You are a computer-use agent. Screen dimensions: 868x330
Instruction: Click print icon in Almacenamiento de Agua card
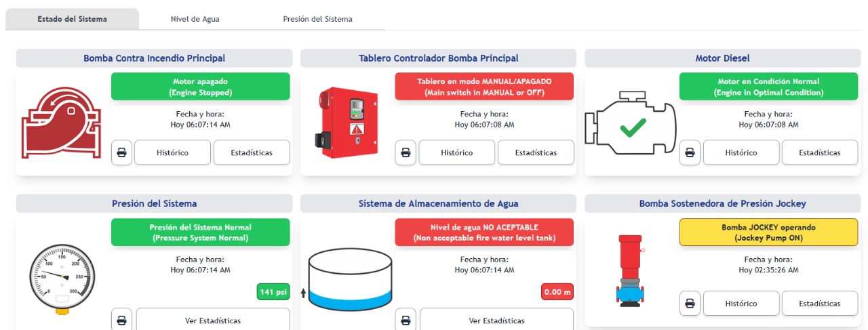click(406, 320)
